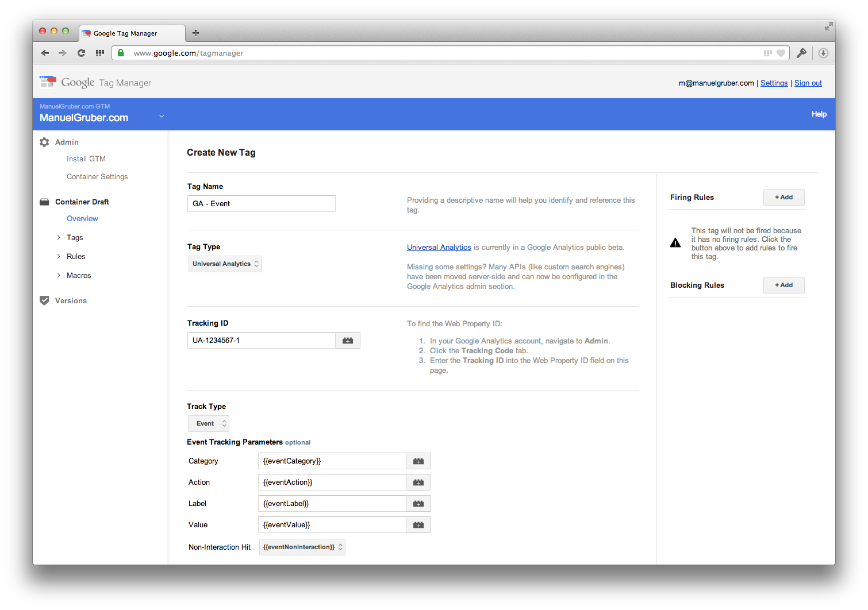Click the green lock security icon
This screenshot has height=610, width=868.
121,53
